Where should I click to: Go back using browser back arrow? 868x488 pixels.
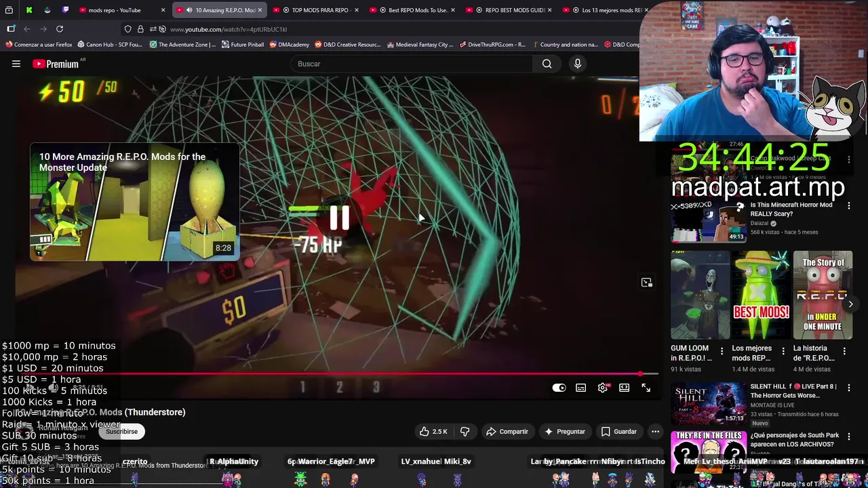point(27,29)
